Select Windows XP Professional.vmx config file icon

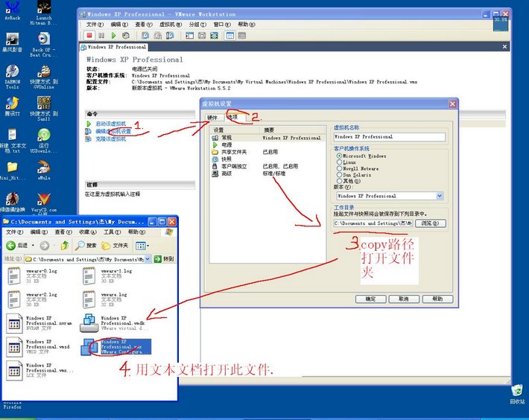coord(90,347)
